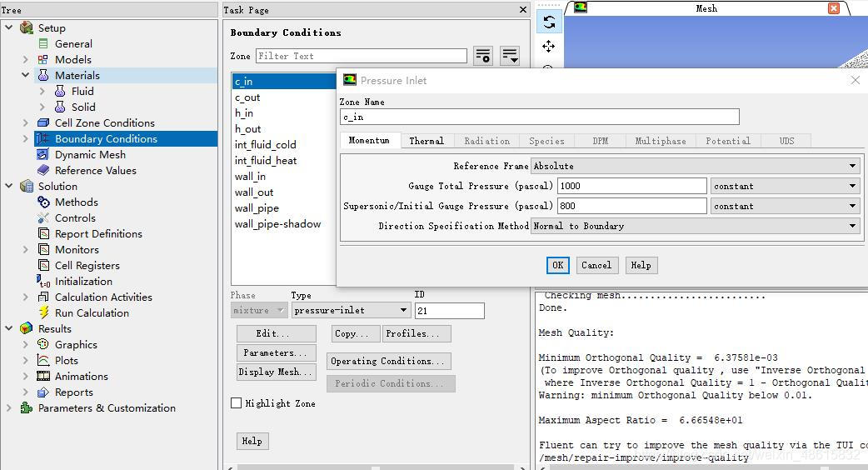This screenshot has width=868, height=470.
Task: Open the Reference Frame dropdown
Action: [696, 166]
